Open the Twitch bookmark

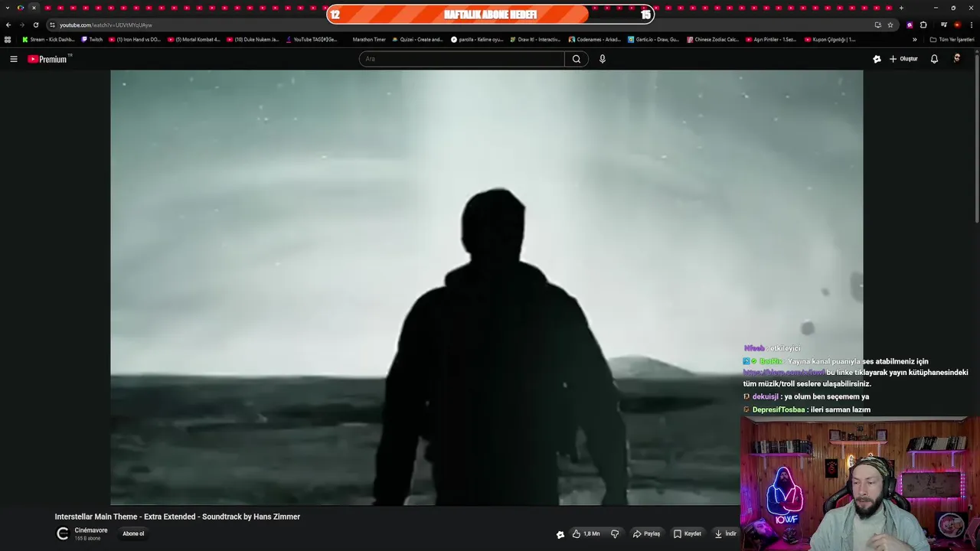point(92,39)
